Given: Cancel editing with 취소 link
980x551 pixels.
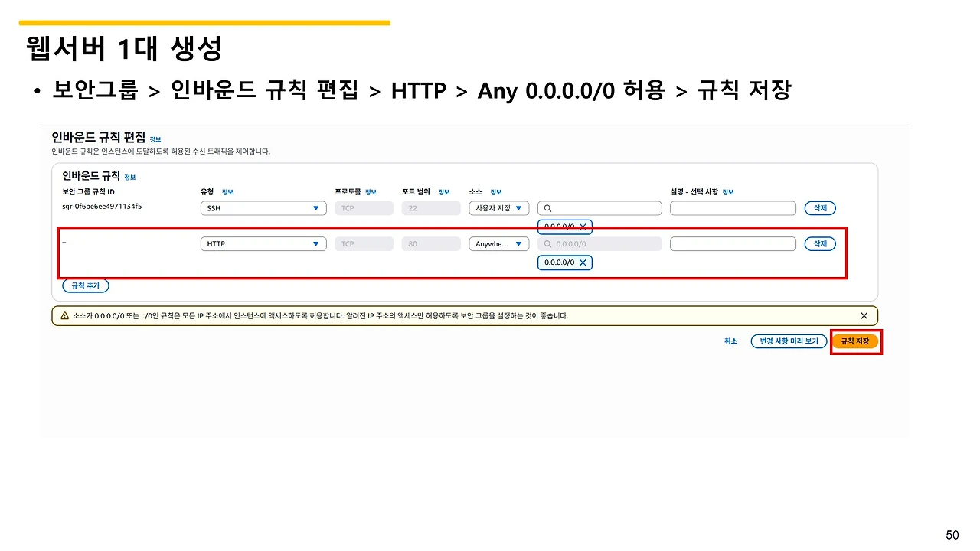Looking at the screenshot, I should tap(730, 341).
